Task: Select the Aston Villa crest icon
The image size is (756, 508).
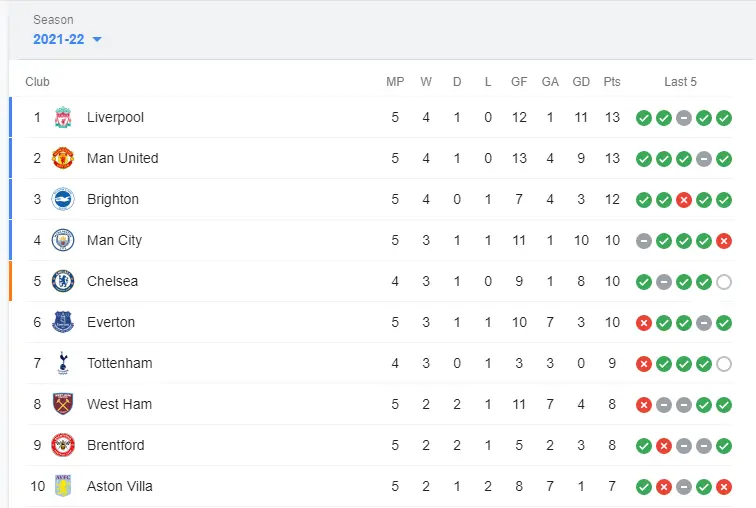Action: (63, 486)
